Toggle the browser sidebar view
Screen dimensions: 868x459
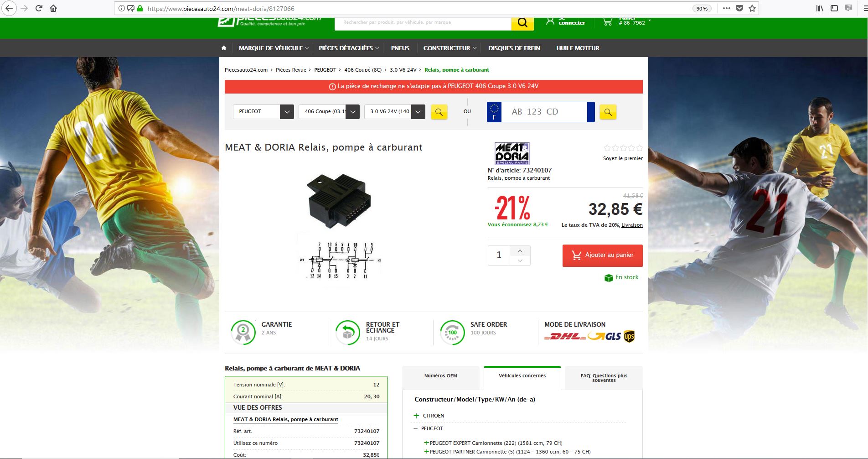[x=834, y=8]
